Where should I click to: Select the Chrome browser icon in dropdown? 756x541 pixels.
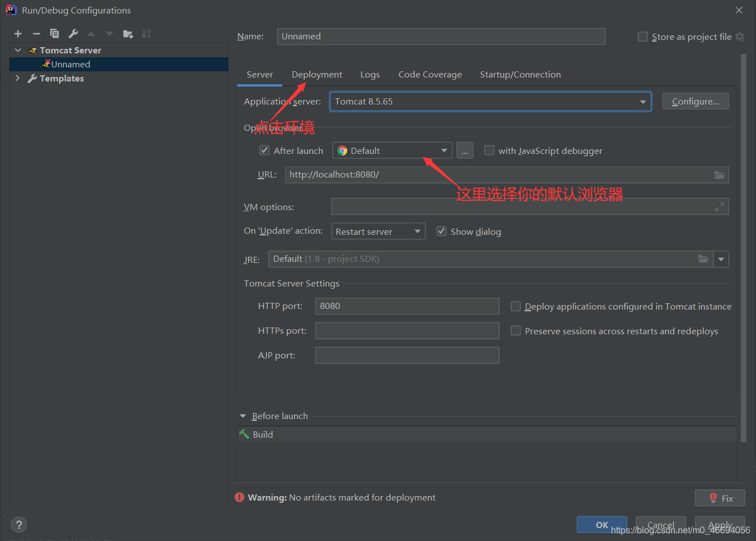click(342, 151)
